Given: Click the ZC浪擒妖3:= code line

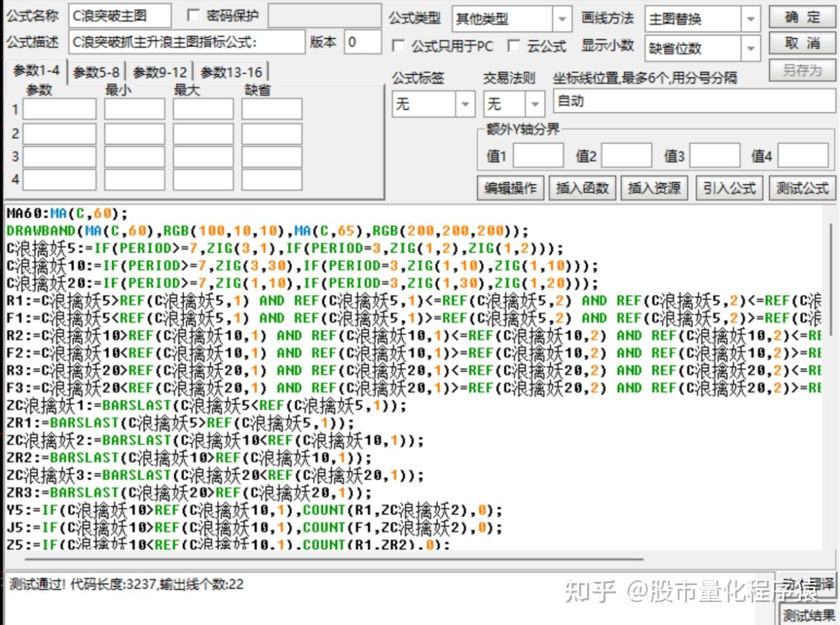Looking at the screenshot, I should click(x=215, y=476).
